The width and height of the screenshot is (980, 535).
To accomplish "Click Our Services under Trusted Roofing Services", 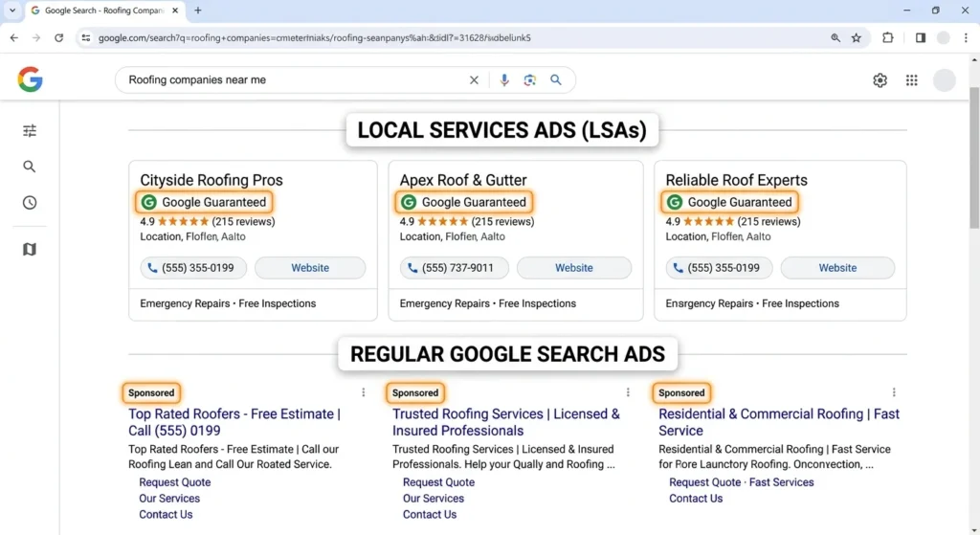I will click(434, 499).
